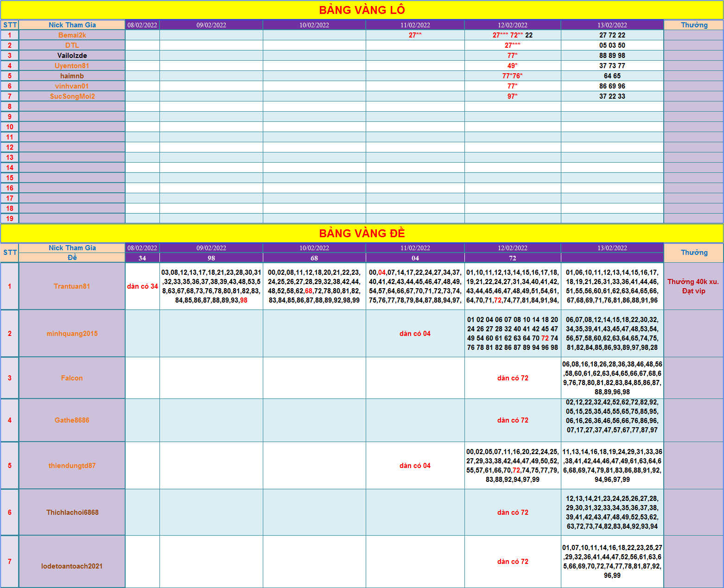Select the '05 03 50' cell in DTL row
The width and height of the screenshot is (724, 588).
pos(612,45)
